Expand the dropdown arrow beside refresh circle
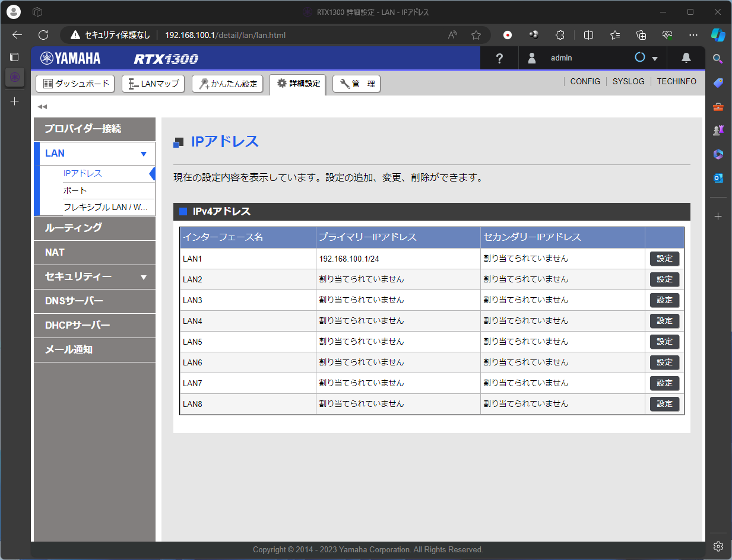 click(x=655, y=59)
